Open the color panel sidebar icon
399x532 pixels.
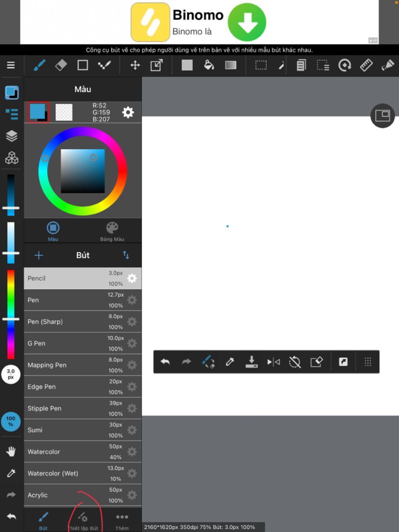pos(12,93)
